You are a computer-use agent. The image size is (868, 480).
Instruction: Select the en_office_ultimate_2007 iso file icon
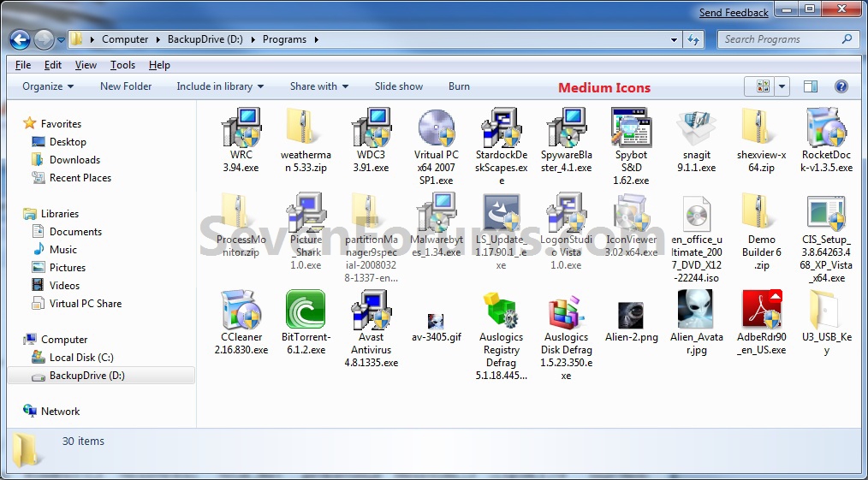697,214
